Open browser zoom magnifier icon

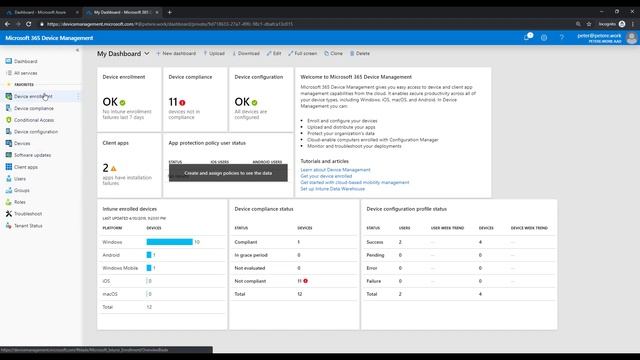tap(578, 24)
